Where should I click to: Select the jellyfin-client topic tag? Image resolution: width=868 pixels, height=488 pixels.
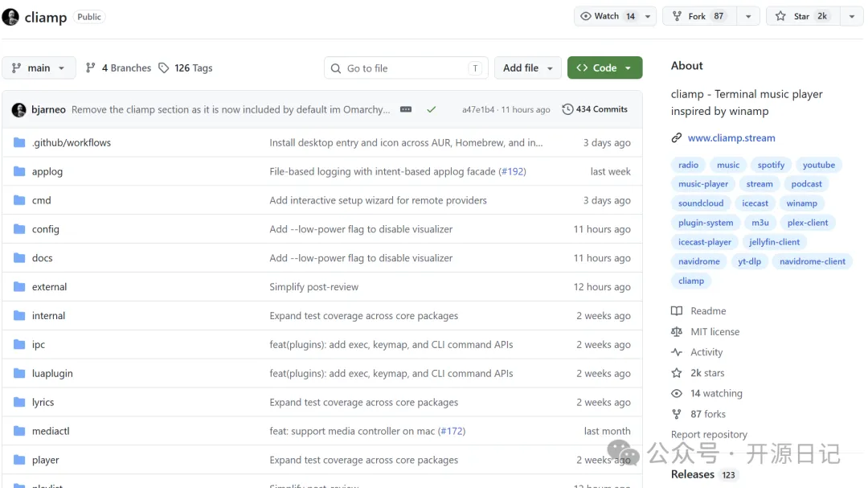774,241
